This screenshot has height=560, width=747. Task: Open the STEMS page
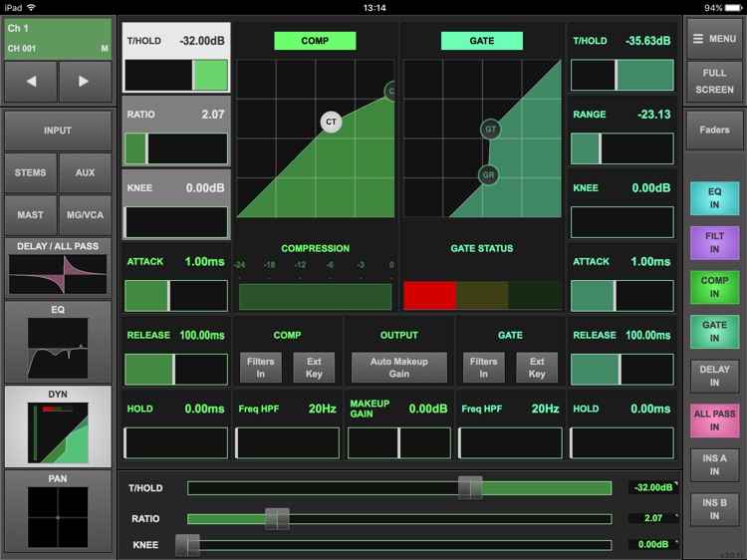pyautogui.click(x=31, y=172)
